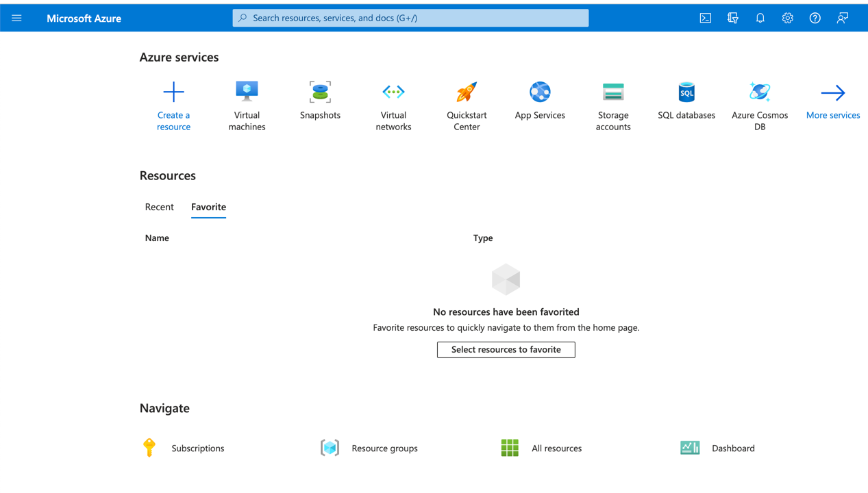
Task: Open the Snapshots service icon
Action: [x=320, y=92]
